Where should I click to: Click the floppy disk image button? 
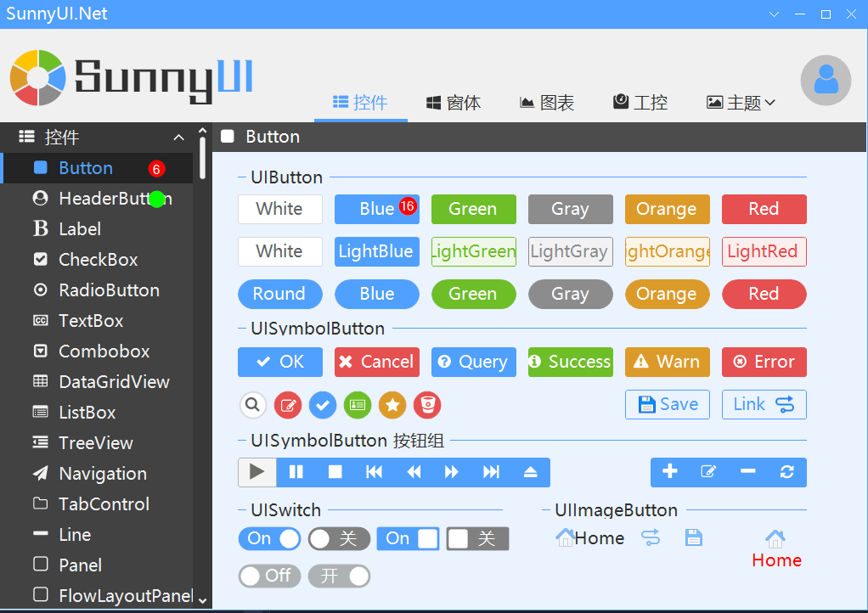coord(694,537)
